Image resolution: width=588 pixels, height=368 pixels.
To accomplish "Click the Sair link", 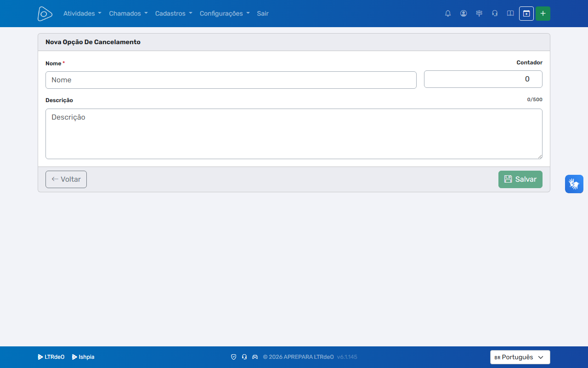I will click(263, 13).
